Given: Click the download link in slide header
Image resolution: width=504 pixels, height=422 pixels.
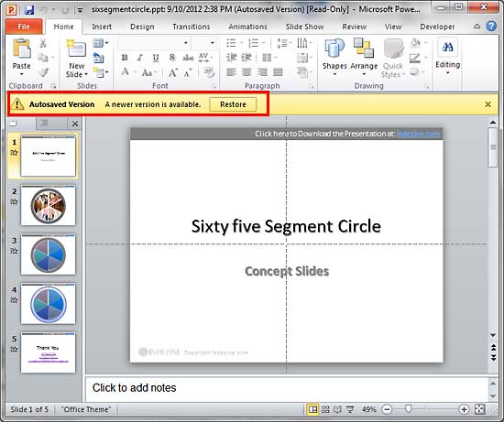Looking at the screenshot, I should click(x=419, y=134).
